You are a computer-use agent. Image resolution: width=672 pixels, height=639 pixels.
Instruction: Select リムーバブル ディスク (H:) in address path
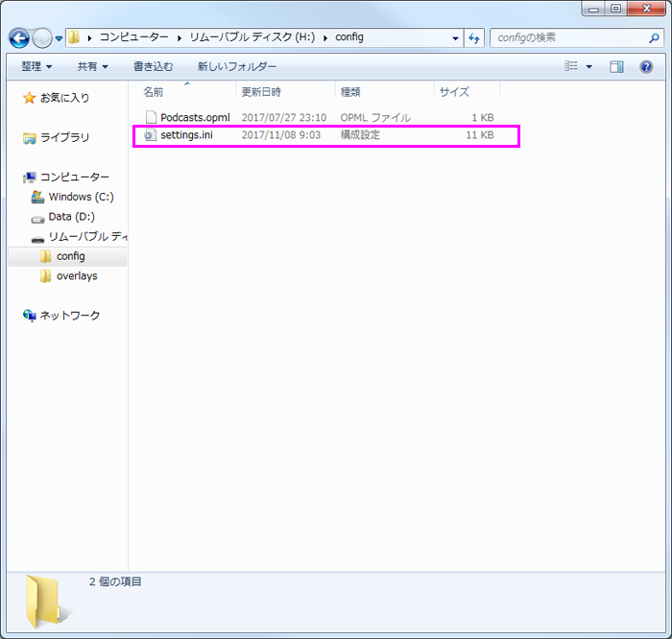252,37
